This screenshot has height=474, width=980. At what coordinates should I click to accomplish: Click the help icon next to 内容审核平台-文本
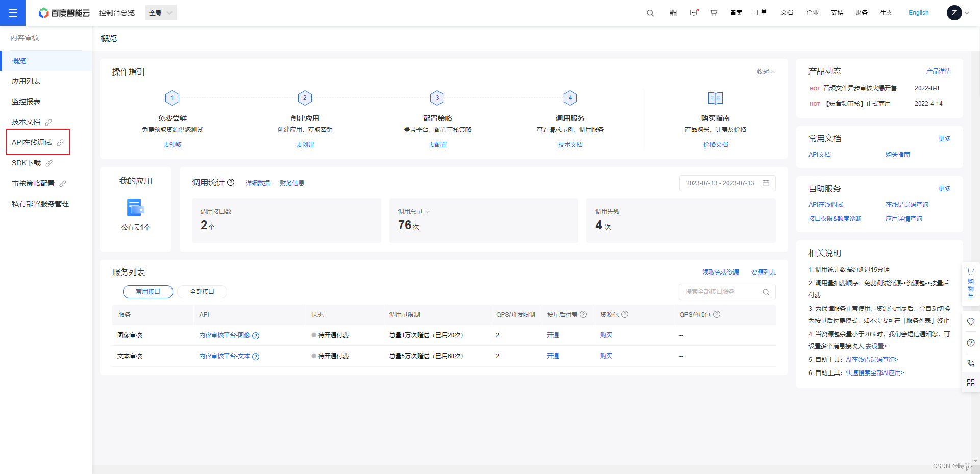256,357
